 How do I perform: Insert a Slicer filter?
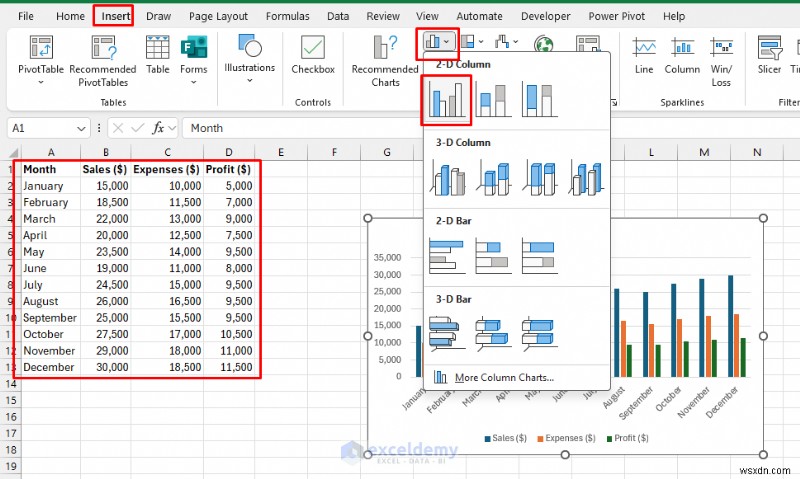coord(769,55)
